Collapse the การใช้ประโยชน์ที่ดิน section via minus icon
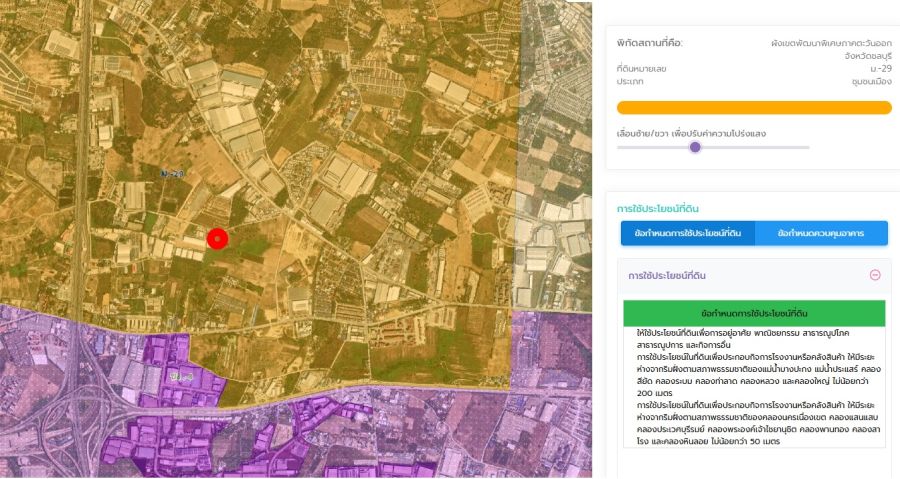 coord(874,275)
